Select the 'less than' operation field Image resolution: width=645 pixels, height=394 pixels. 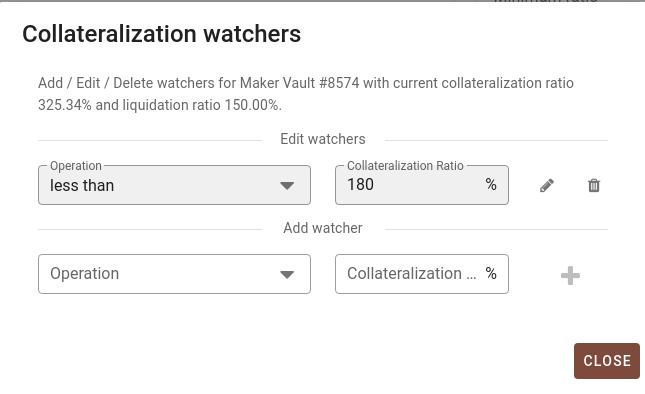[174, 185]
